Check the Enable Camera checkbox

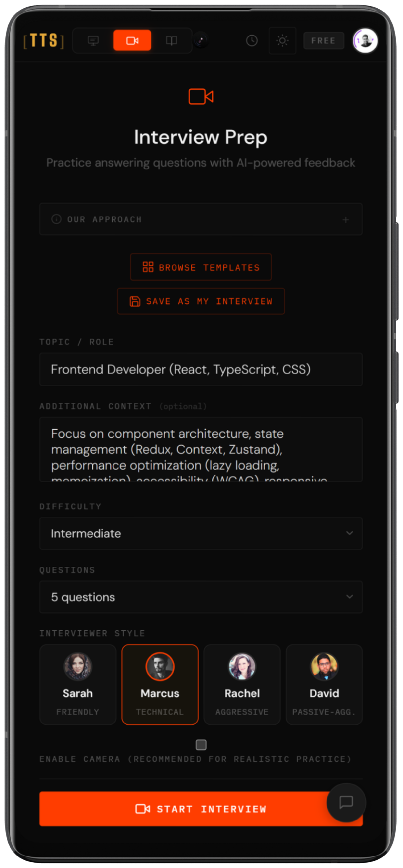tap(201, 745)
